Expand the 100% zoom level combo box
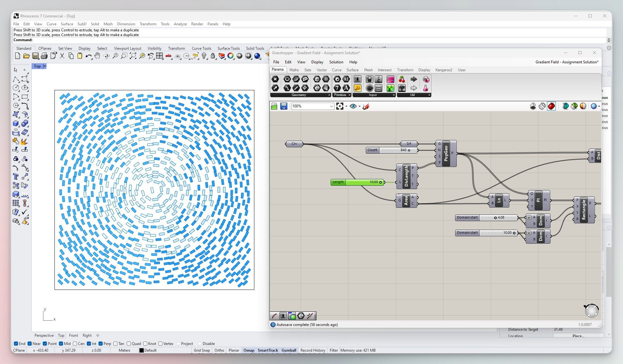 click(x=331, y=106)
